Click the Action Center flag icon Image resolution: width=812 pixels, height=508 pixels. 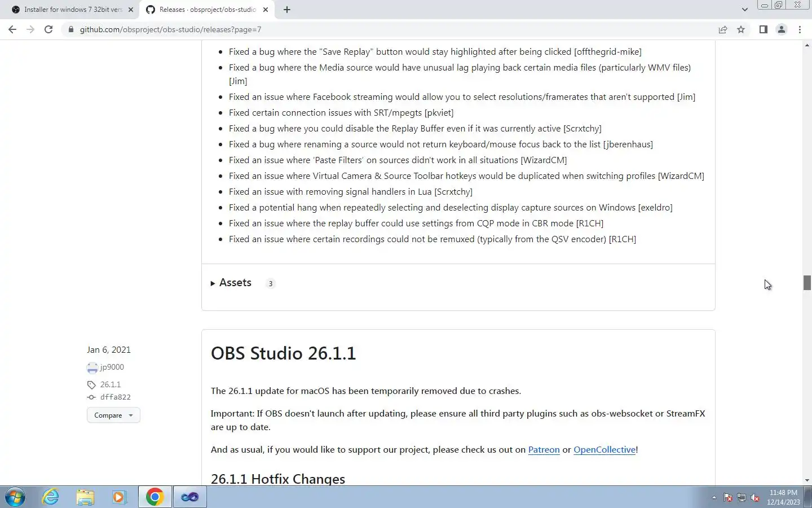point(728,498)
